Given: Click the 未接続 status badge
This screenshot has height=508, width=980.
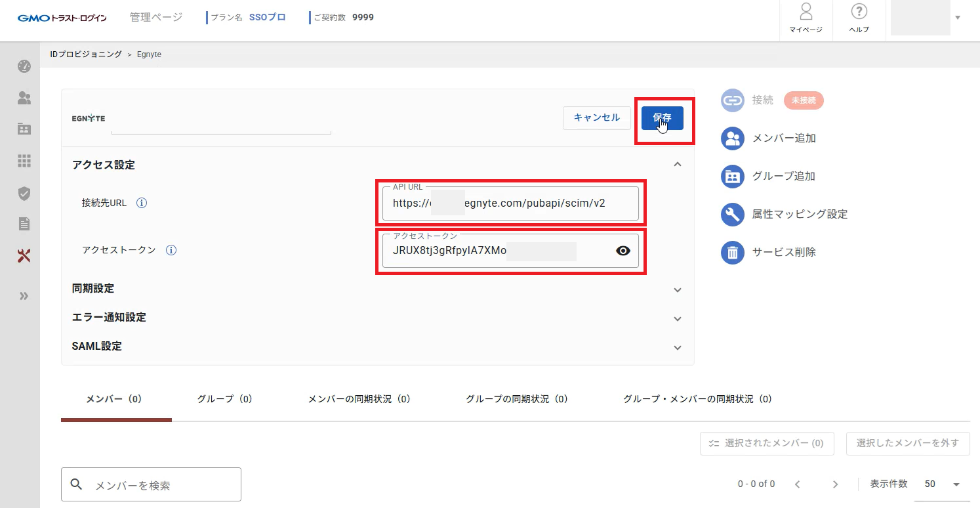Looking at the screenshot, I should tap(804, 100).
